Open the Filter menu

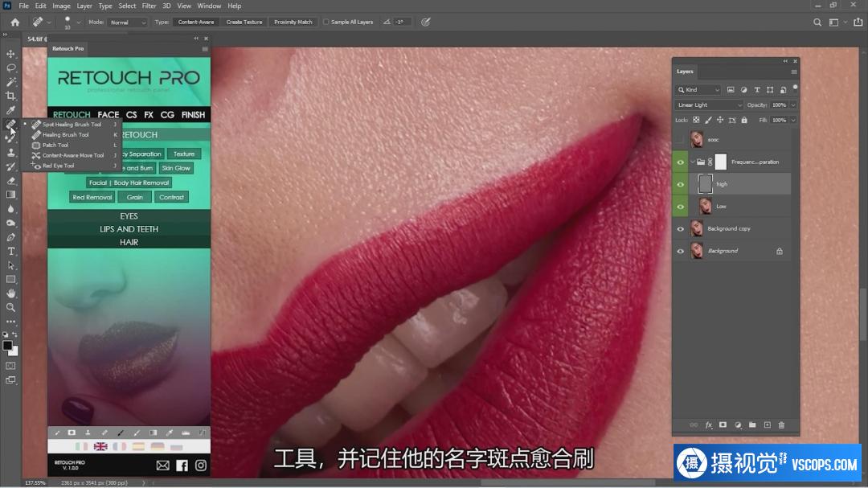(149, 6)
